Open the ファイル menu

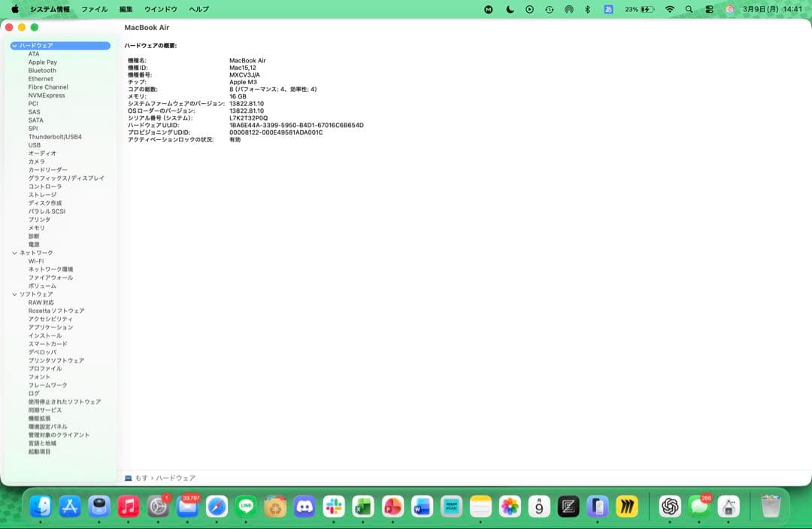tap(94, 9)
